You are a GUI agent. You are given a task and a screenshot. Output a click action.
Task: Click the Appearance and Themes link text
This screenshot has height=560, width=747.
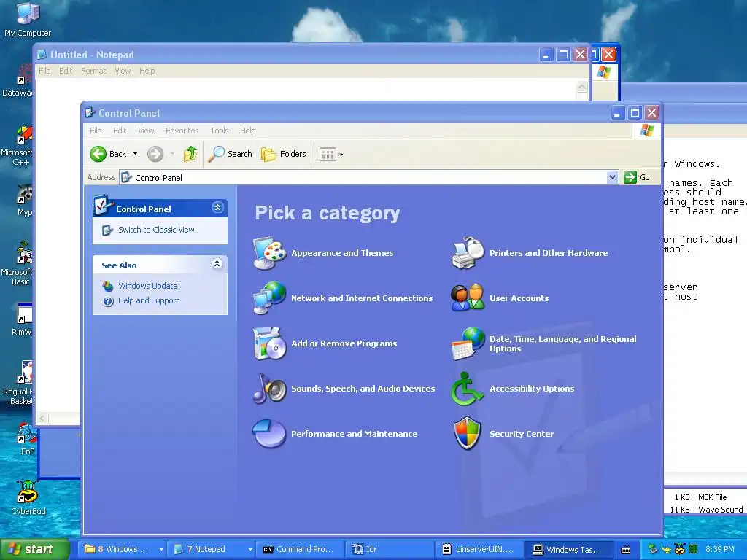point(343,253)
